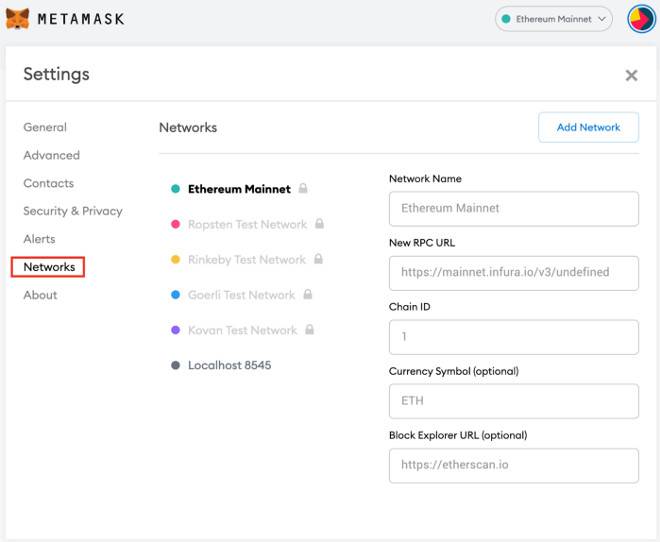The width and height of the screenshot is (660, 542).
Task: Click the pink dot for Ropsten network
Action: tap(176, 224)
